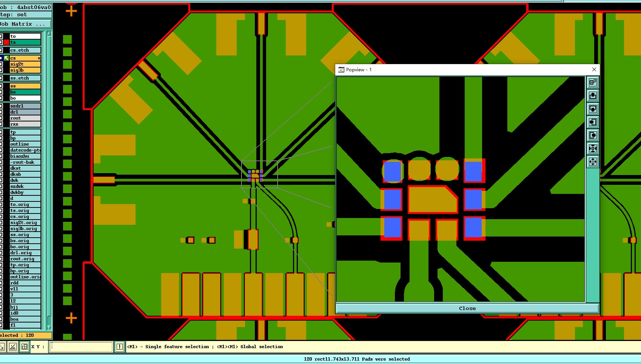641x364 pixels.
Task: Select the biaozhu layer row
Action: pyautogui.click(x=25, y=156)
